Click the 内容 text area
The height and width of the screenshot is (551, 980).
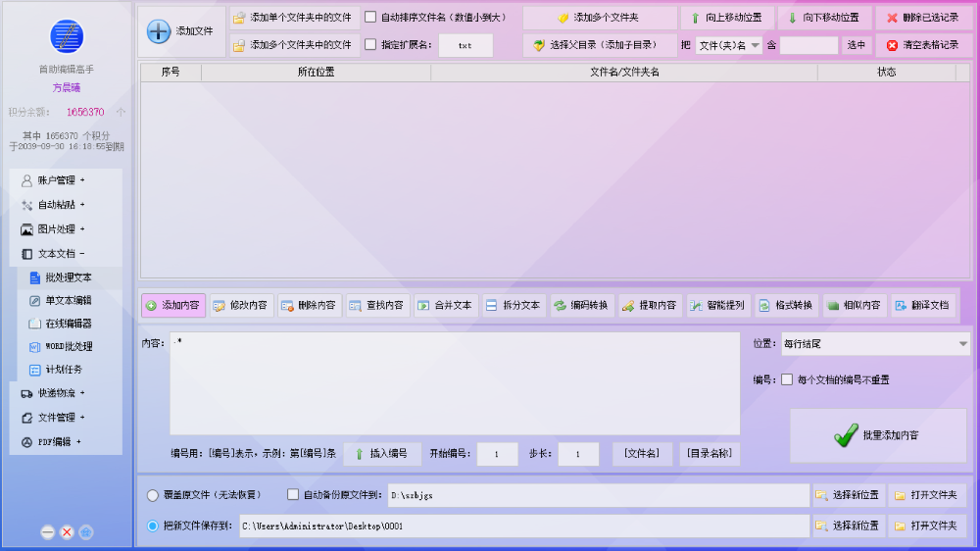tap(455, 382)
